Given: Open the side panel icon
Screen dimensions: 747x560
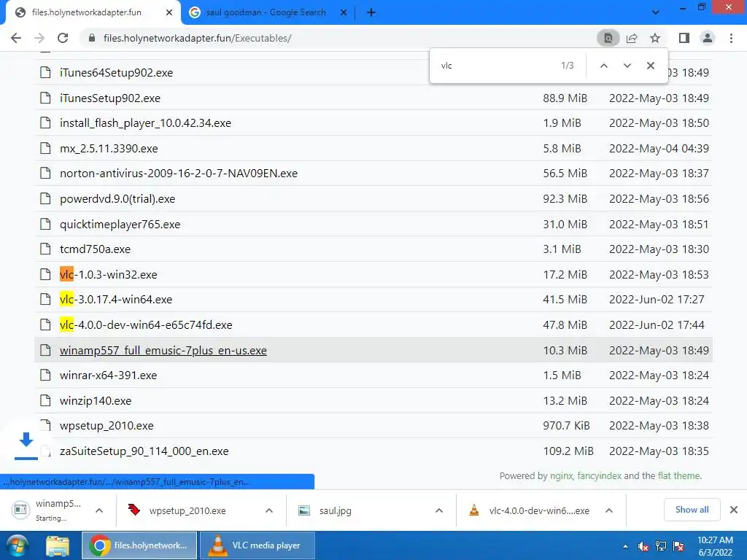Looking at the screenshot, I should pyautogui.click(x=684, y=38).
